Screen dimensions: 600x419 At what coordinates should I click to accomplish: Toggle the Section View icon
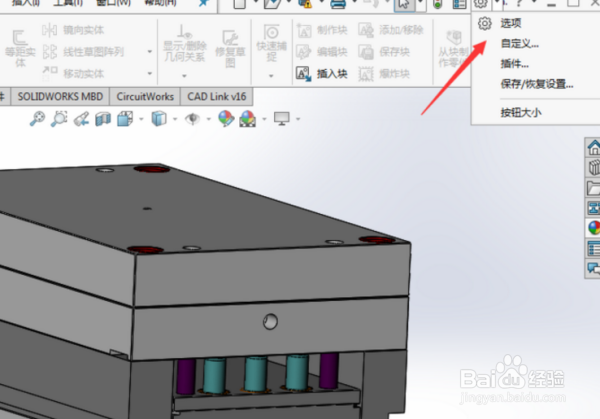coord(103,119)
